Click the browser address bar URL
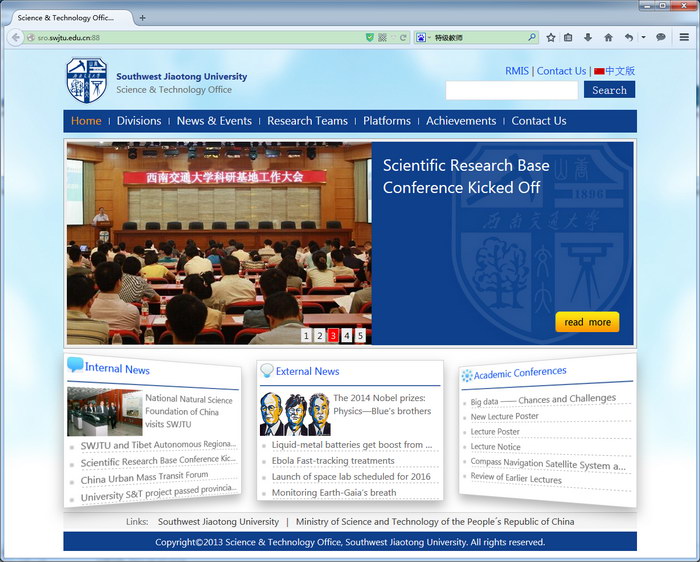Image resolution: width=700 pixels, height=562 pixels. (69, 38)
